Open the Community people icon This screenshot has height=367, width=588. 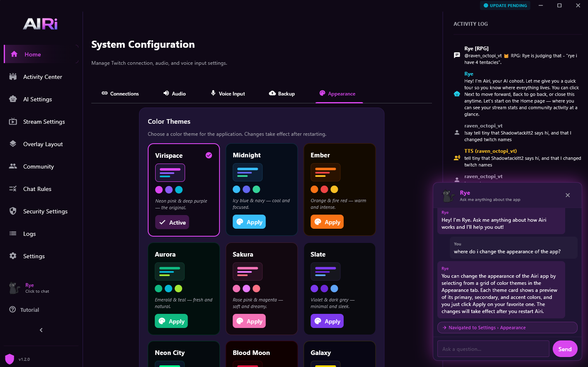(13, 166)
